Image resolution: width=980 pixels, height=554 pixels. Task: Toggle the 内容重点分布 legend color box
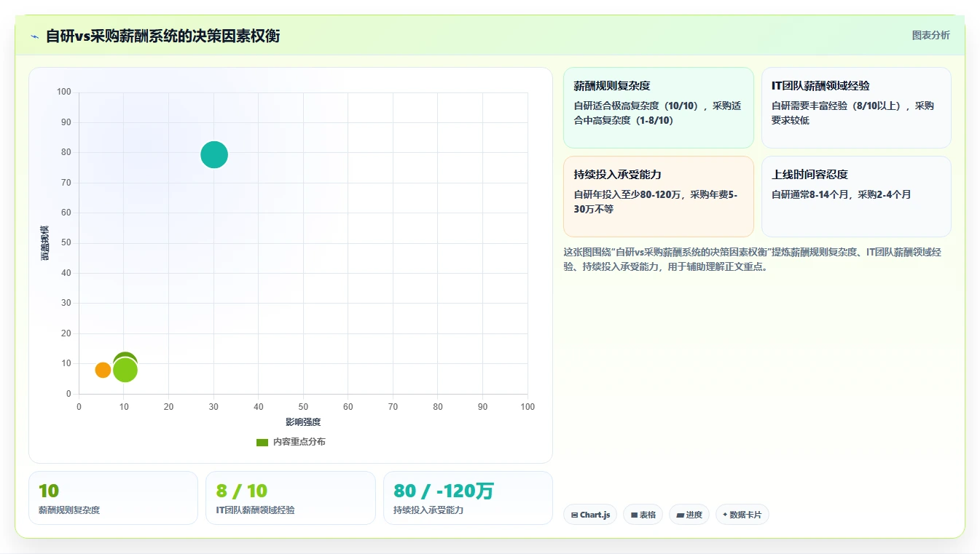coord(262,443)
